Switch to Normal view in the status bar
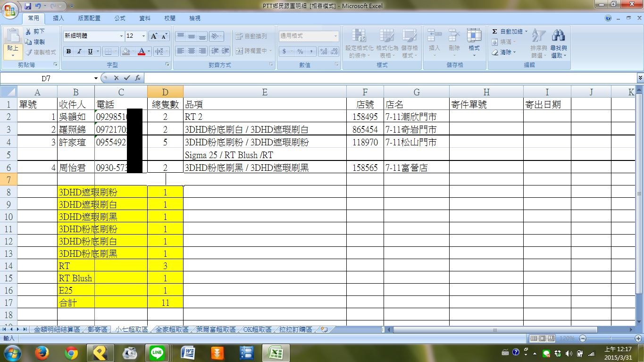The image size is (644, 362). (534, 338)
